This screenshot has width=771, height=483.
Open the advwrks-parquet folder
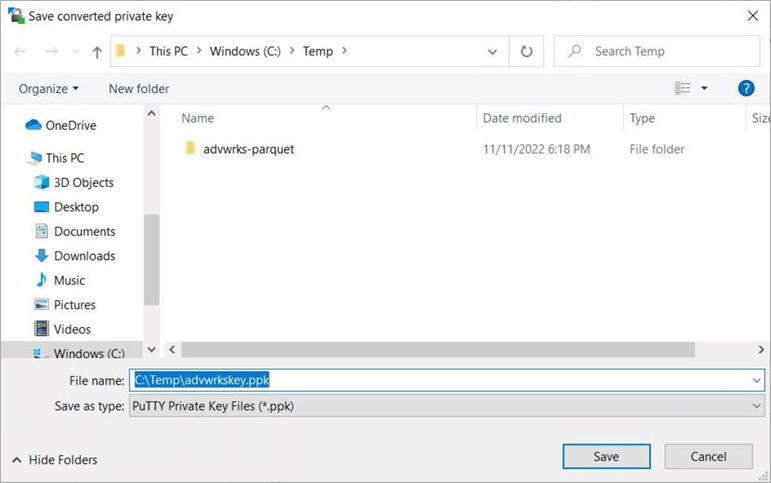(248, 149)
